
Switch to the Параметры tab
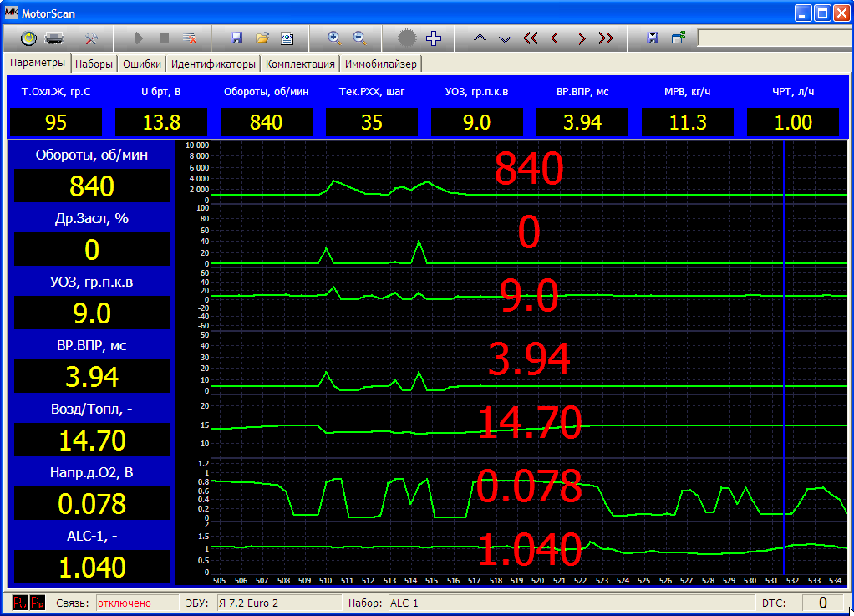coord(38,63)
